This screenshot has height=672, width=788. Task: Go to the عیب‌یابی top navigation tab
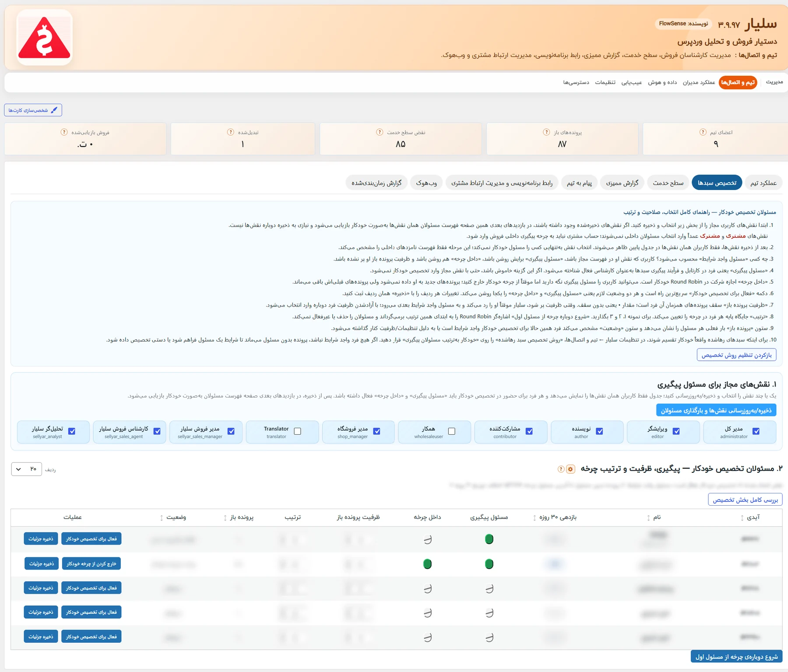tap(632, 82)
